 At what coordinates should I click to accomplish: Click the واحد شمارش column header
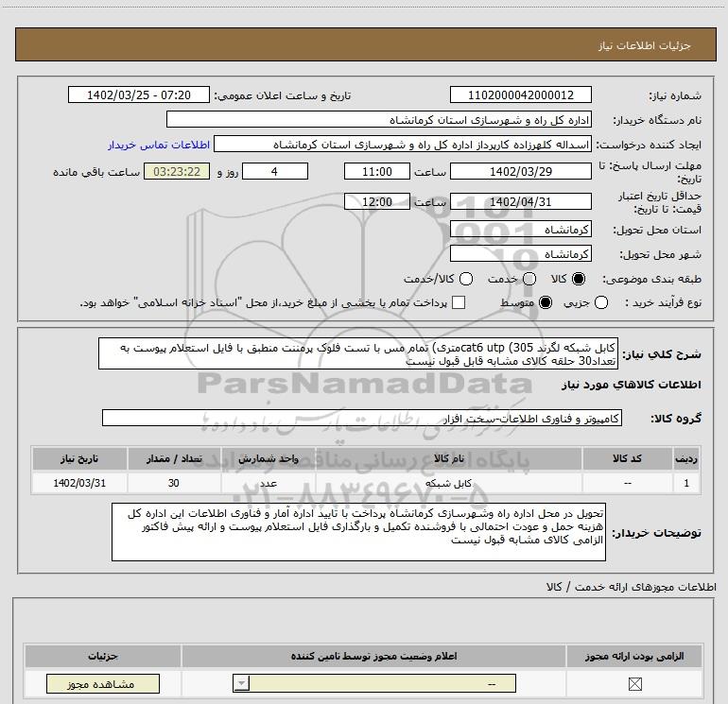click(x=269, y=458)
